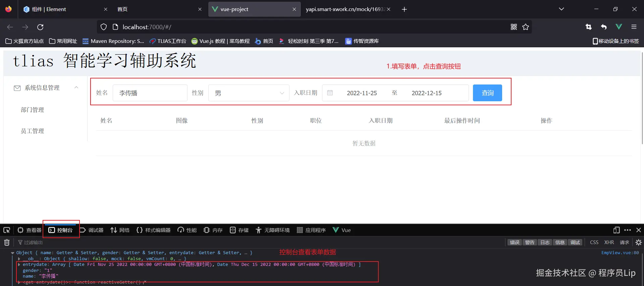
Task: List all tabs with the chevron button
Action: pyautogui.click(x=561, y=9)
